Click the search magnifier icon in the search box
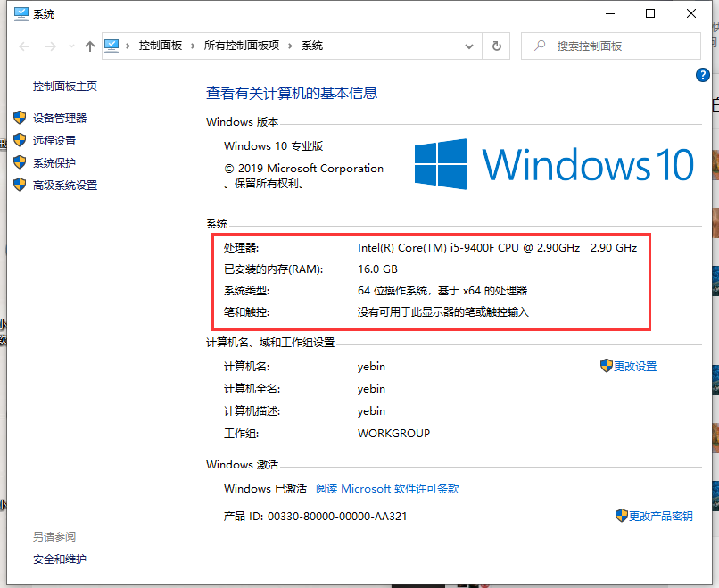The height and width of the screenshot is (588, 719). click(541, 45)
